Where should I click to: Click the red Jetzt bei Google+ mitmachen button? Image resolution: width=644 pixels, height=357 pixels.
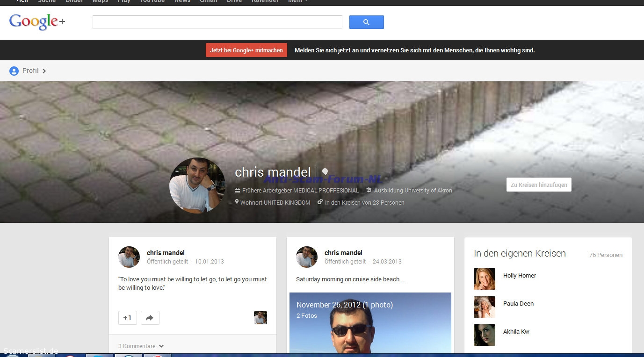click(246, 50)
